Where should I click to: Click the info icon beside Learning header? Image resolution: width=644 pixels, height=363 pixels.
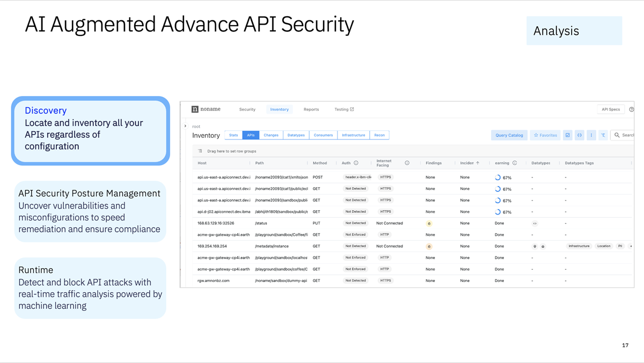pos(515,163)
